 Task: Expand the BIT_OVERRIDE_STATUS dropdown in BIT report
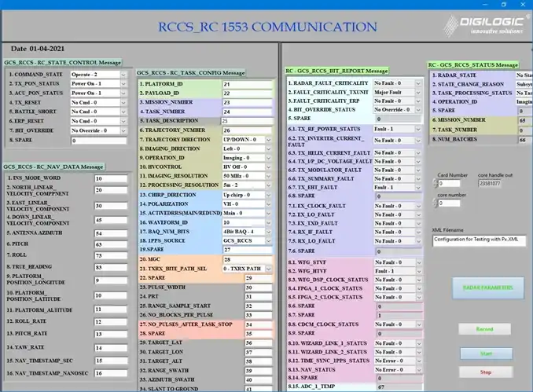[x=417, y=109]
